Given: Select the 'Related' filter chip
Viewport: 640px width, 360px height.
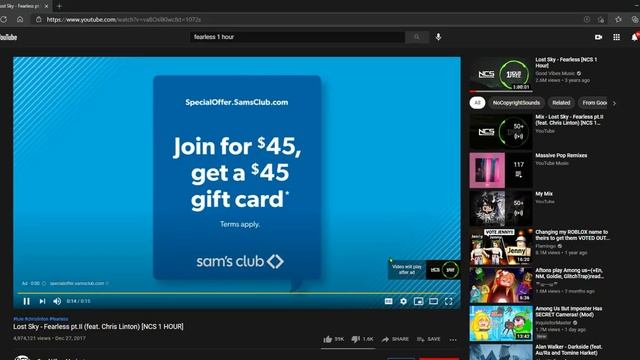Looking at the screenshot, I should 561,103.
